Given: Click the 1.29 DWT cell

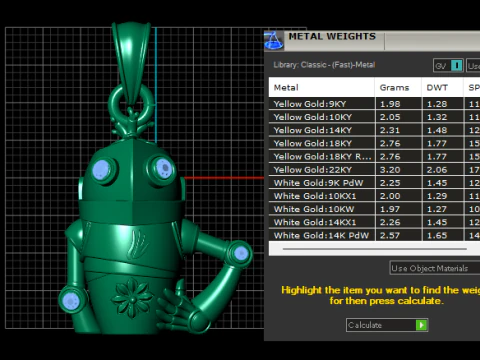Looking at the screenshot, I should (x=443, y=196).
